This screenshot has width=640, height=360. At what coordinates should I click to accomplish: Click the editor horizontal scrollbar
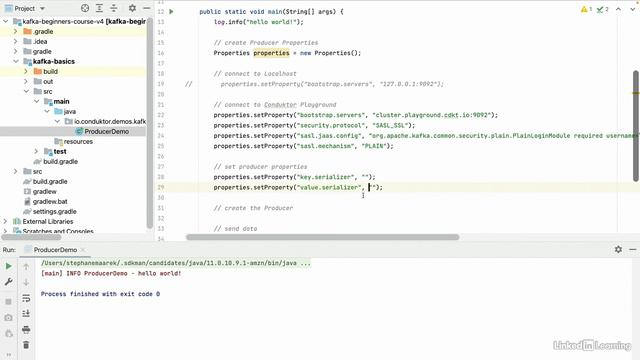click(x=322, y=237)
